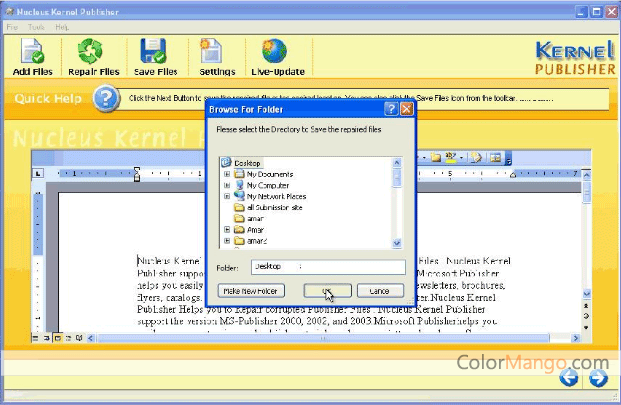Viewport: 621px width, 405px height.
Task: Click the reading layout icon in the preview toolbar
Action: point(495,158)
